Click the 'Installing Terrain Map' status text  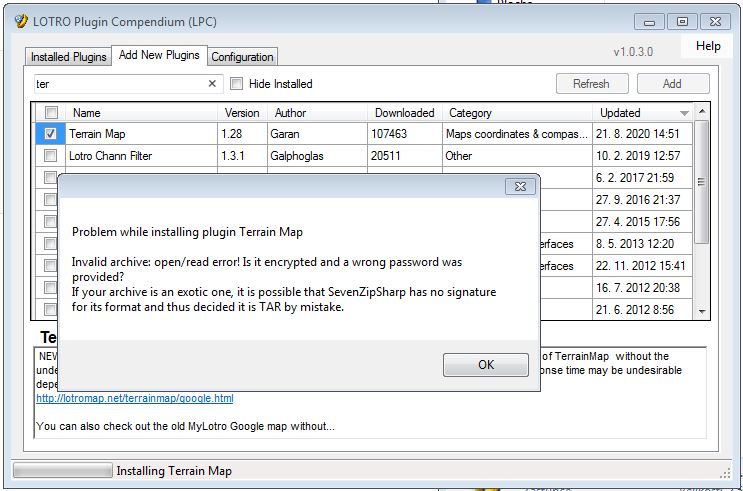click(x=174, y=471)
